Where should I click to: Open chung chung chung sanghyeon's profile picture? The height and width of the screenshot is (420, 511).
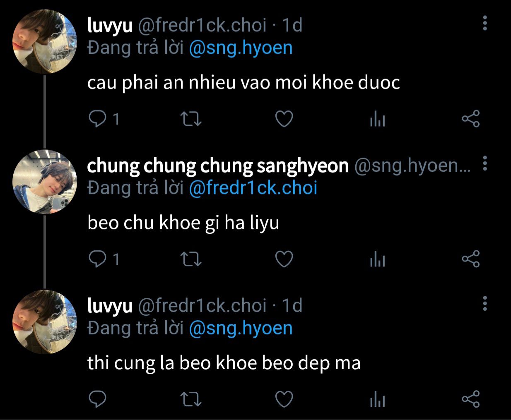(45, 182)
